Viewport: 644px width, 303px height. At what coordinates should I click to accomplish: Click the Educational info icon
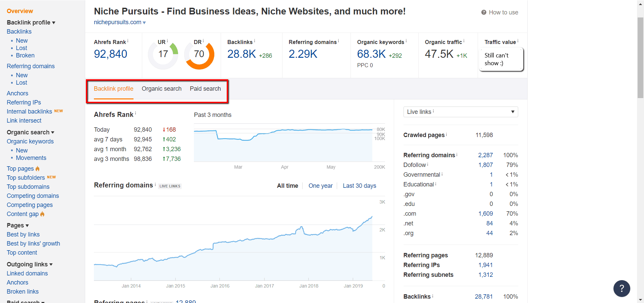pyautogui.click(x=436, y=183)
